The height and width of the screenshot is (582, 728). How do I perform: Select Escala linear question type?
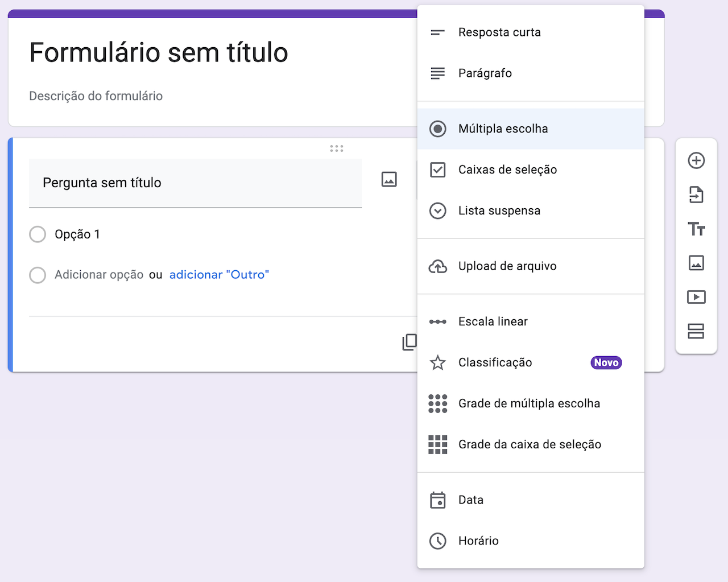[493, 321]
